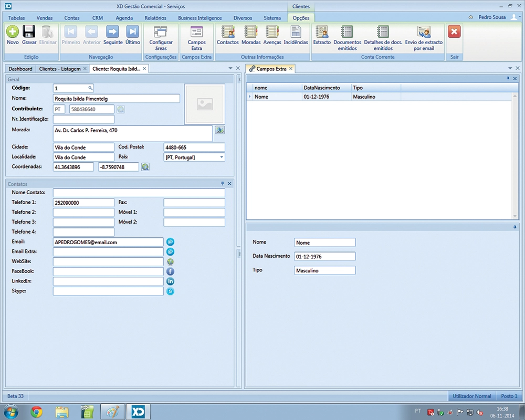Expand the País dropdown
This screenshot has height=420, width=525.
(x=221, y=157)
